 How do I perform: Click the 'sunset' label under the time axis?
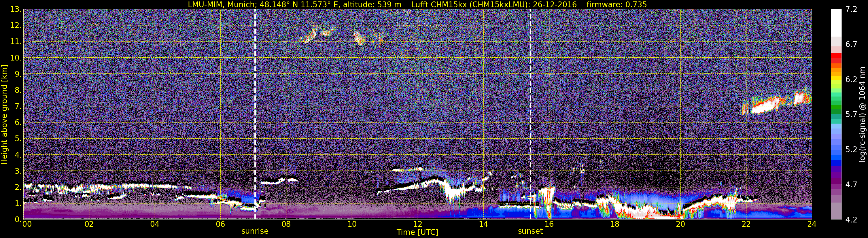[530, 231]
